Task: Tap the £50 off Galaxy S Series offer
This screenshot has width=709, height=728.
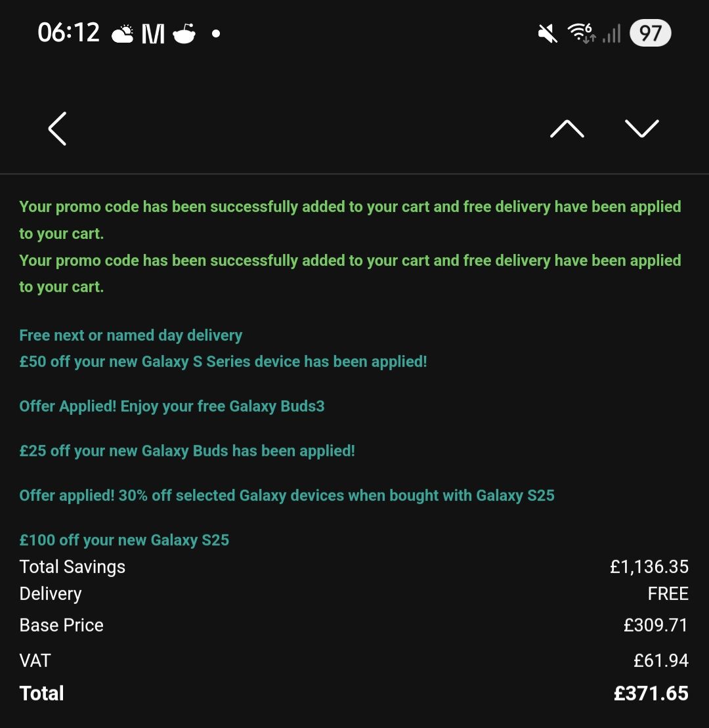Action: [x=223, y=362]
